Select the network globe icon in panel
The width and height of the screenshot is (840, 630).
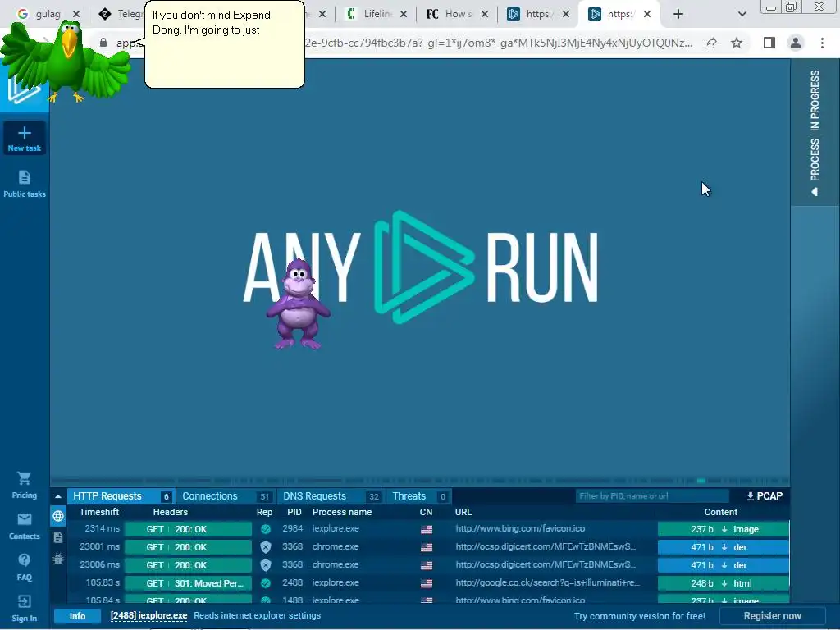click(x=58, y=516)
